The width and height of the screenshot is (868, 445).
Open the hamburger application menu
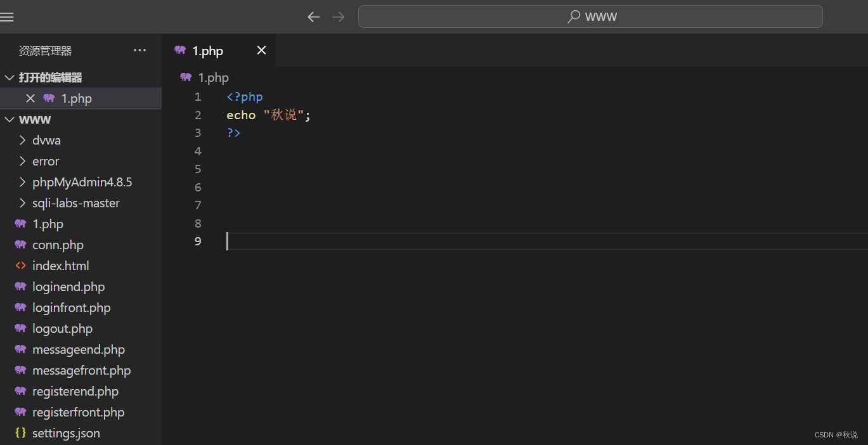[6, 17]
